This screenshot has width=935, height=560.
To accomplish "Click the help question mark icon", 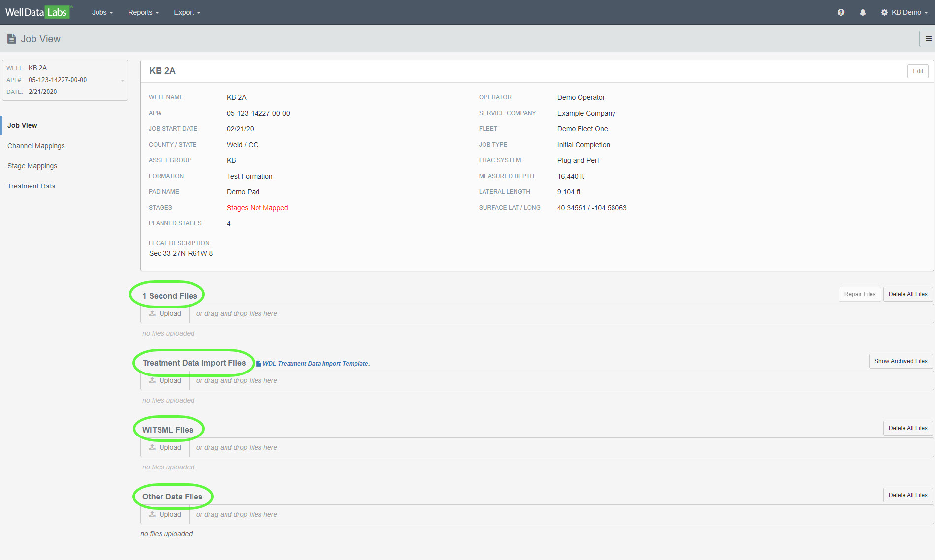I will pos(841,12).
